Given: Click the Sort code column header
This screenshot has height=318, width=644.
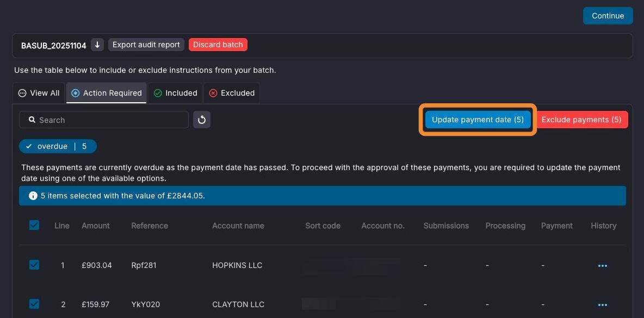Looking at the screenshot, I should pos(323,226).
